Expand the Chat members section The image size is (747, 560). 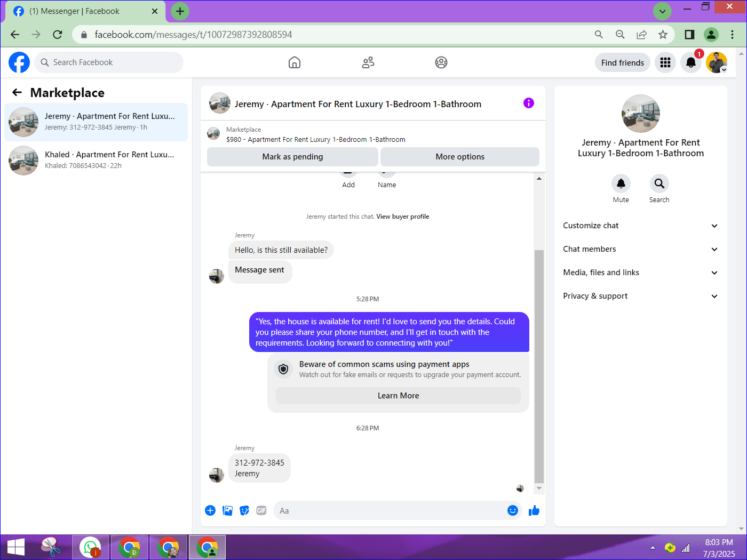click(640, 249)
